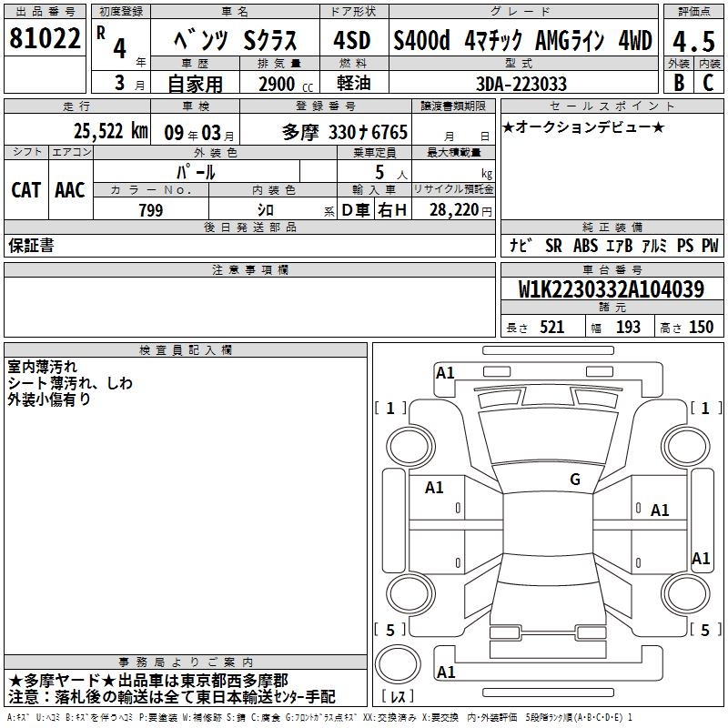Click the color number 799
This screenshot has width=728, height=728.
pos(151,210)
